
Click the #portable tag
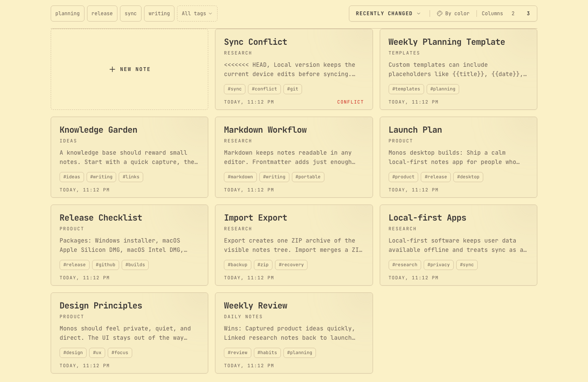(x=308, y=177)
